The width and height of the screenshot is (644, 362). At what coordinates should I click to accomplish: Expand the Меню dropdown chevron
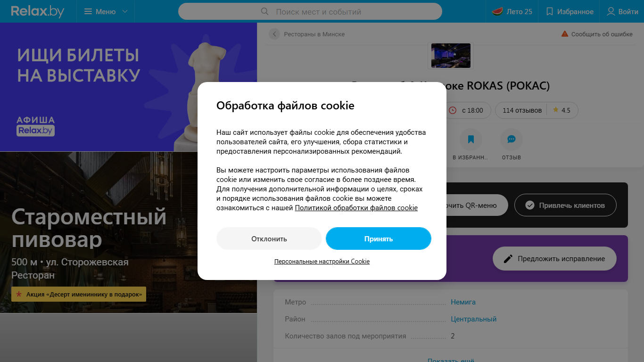click(125, 11)
